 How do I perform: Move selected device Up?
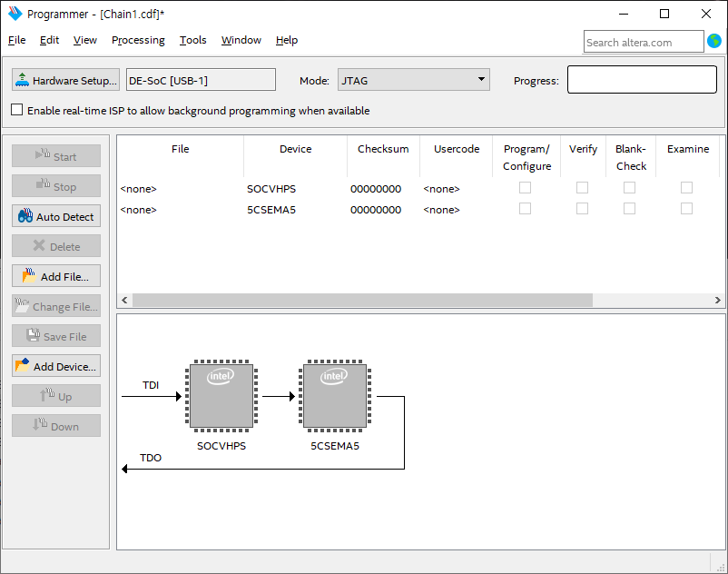click(x=56, y=396)
